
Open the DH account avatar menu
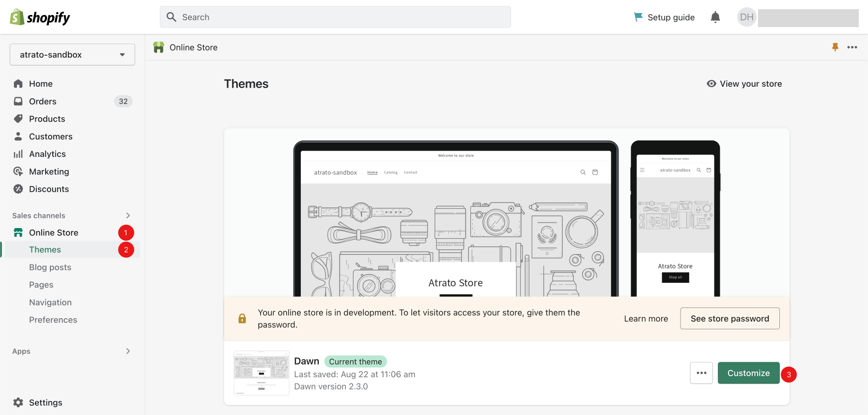746,17
